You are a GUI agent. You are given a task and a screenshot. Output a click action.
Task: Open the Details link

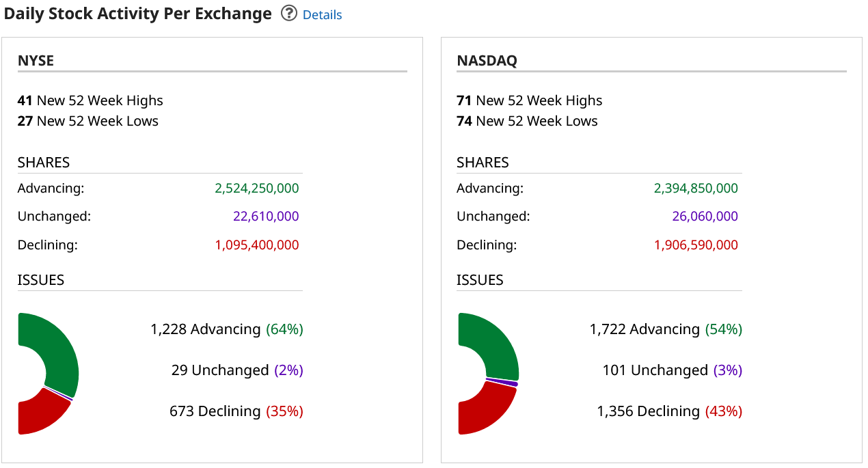(322, 14)
